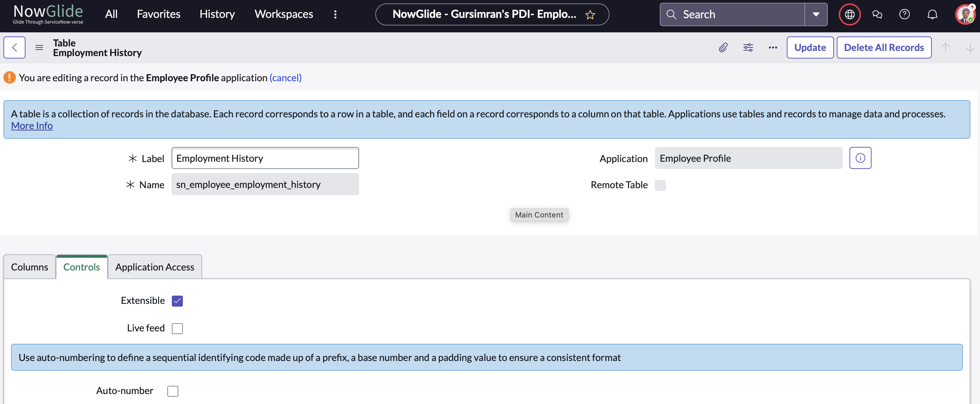Open the application scope globe picker
980x404 pixels.
(850, 14)
